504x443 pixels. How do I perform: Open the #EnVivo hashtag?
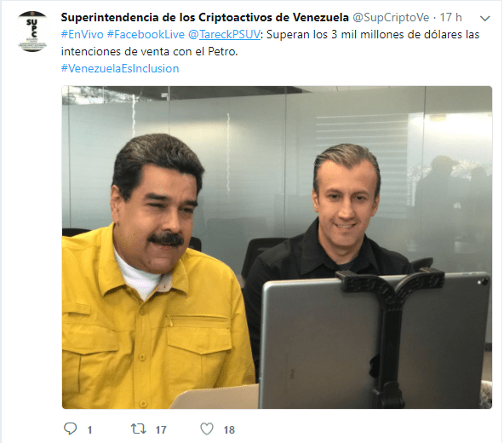point(83,34)
